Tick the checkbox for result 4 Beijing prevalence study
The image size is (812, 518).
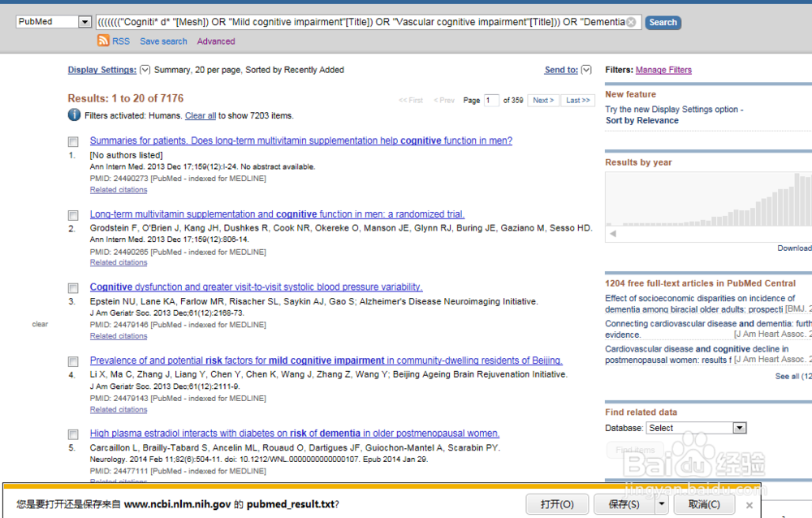[74, 361]
